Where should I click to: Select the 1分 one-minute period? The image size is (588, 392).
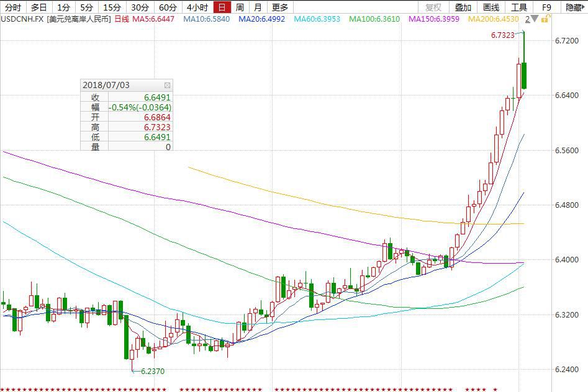click(63, 7)
